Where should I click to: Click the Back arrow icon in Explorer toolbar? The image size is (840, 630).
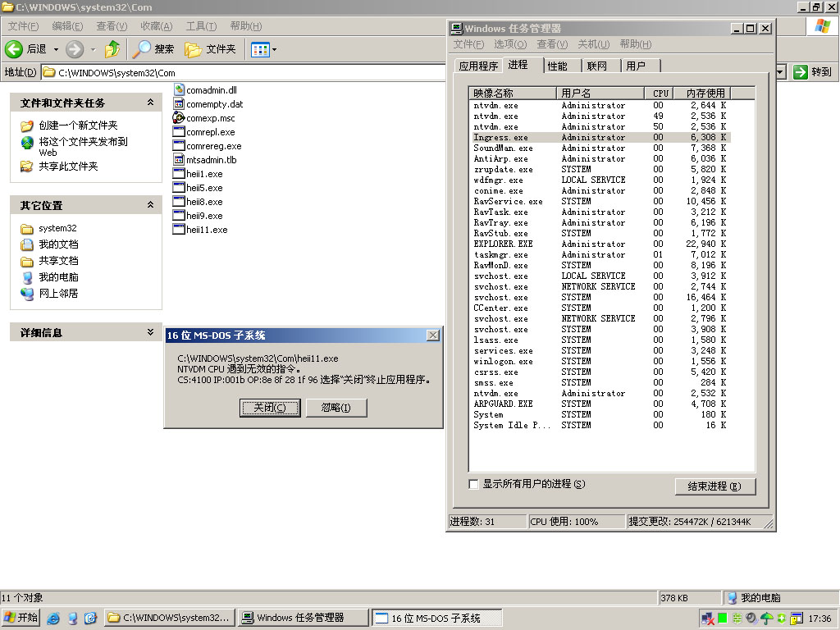14,49
